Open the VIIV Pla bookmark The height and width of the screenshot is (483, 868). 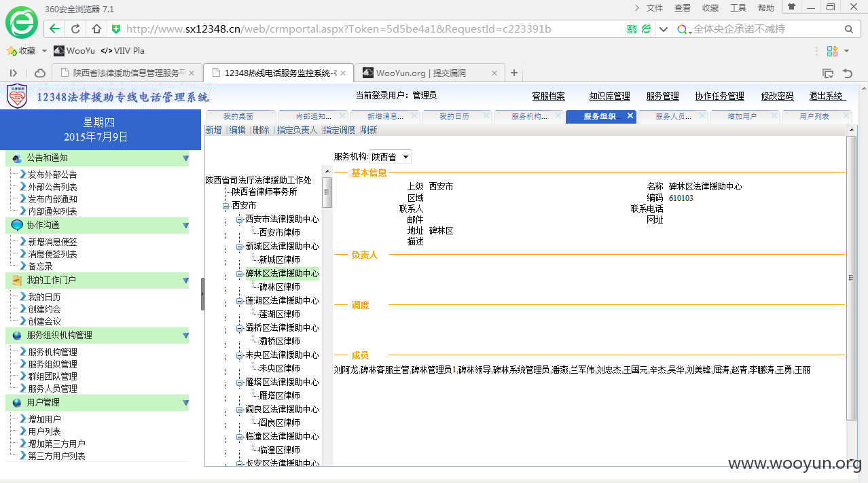[123, 51]
